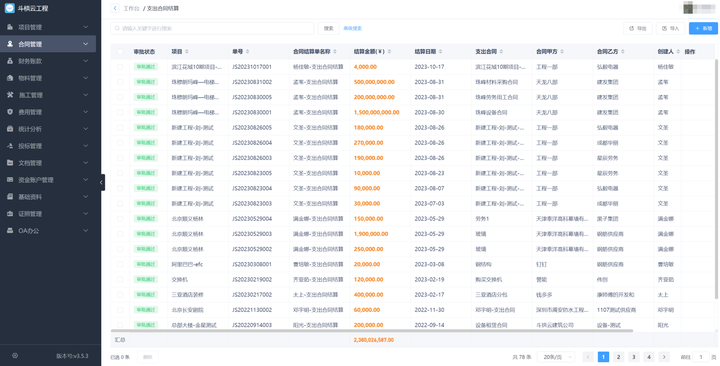Click the user avatar at top right

(688, 8)
